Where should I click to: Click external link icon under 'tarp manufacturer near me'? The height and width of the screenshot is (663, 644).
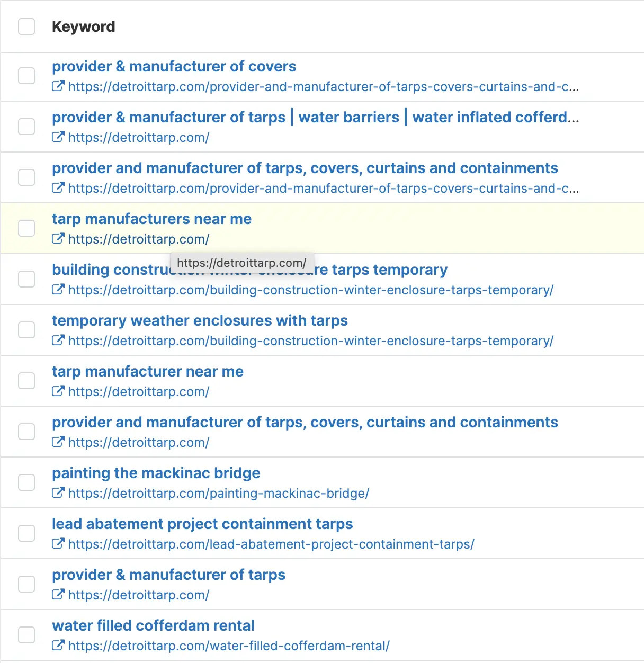[x=58, y=391]
